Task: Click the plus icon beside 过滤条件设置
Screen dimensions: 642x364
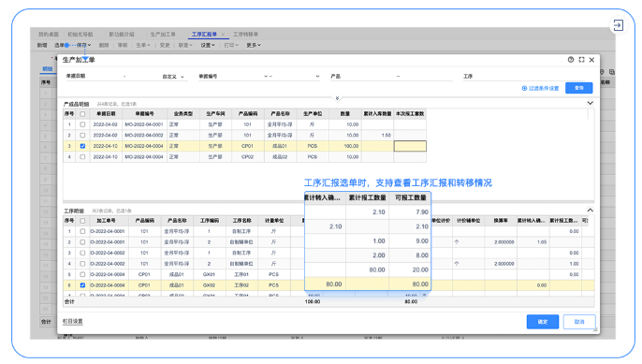Action: [x=524, y=88]
